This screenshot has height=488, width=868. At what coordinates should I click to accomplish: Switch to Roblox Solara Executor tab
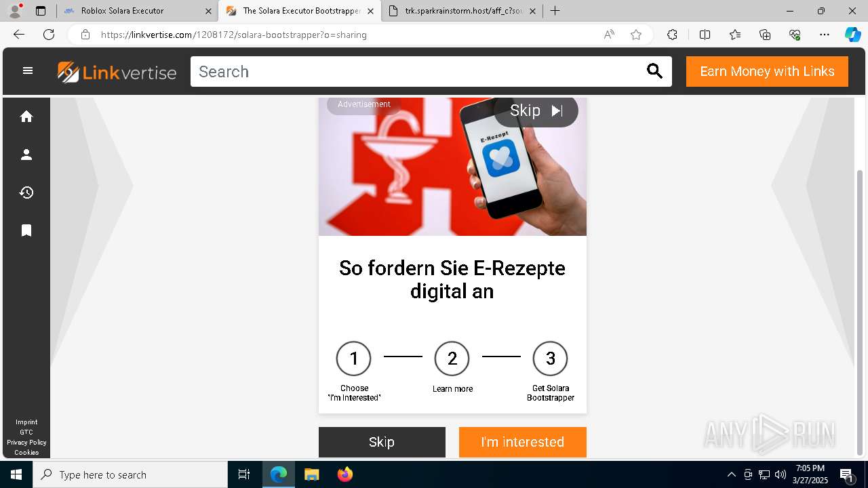(137, 11)
